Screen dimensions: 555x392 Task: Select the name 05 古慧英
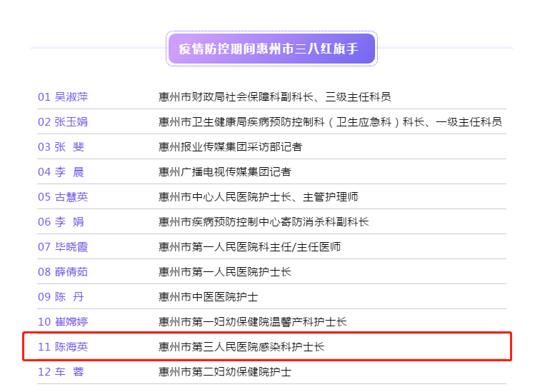click(x=63, y=197)
